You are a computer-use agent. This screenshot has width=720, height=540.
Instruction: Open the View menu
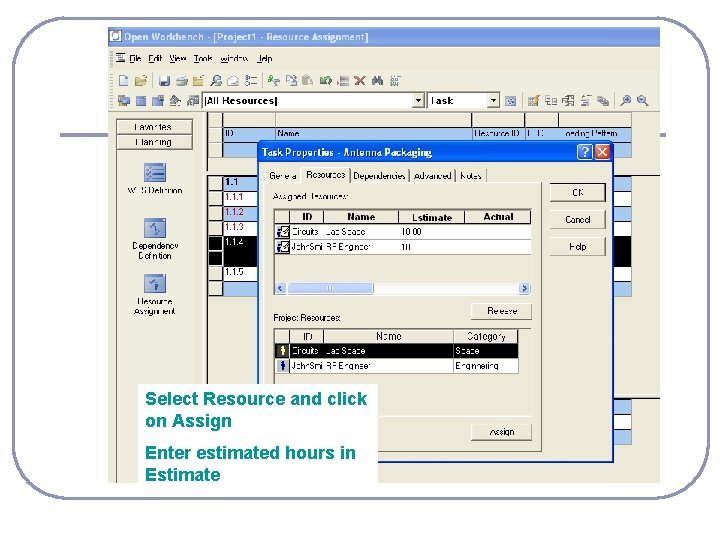coord(178,59)
